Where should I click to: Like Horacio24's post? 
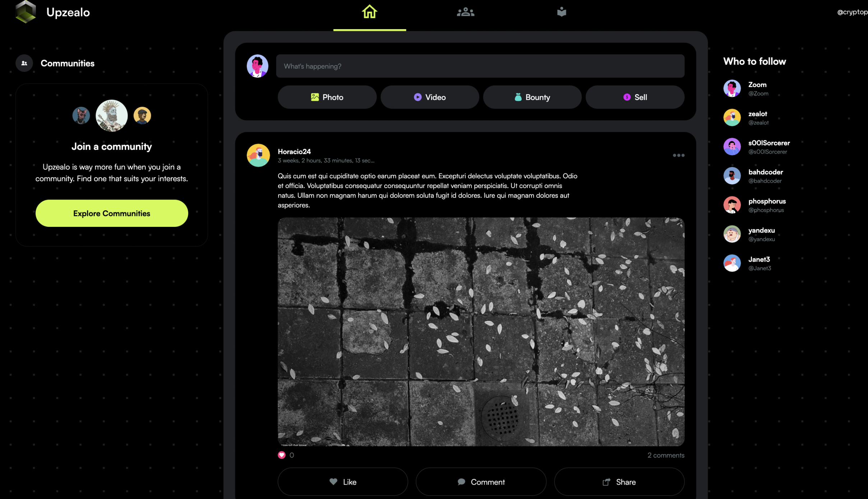(343, 482)
